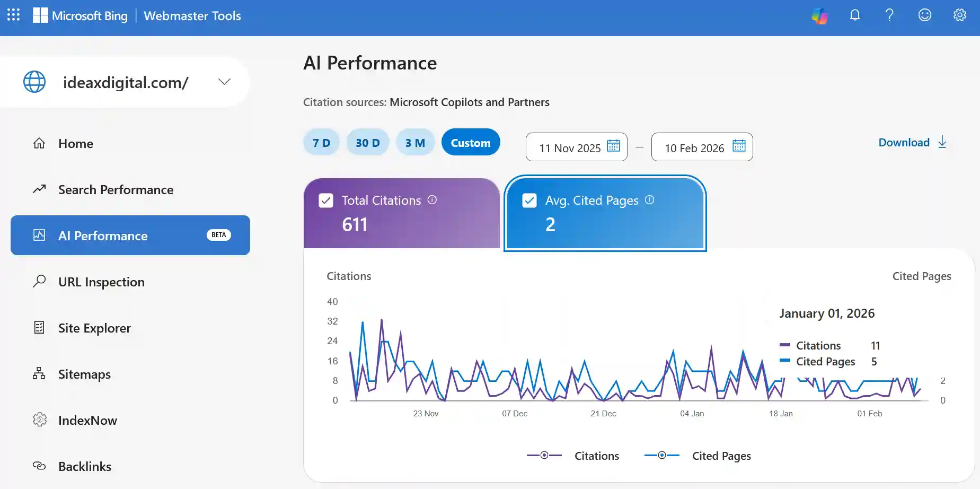Image resolution: width=980 pixels, height=489 pixels.
Task: Select the 7 D date range
Action: [321, 142]
